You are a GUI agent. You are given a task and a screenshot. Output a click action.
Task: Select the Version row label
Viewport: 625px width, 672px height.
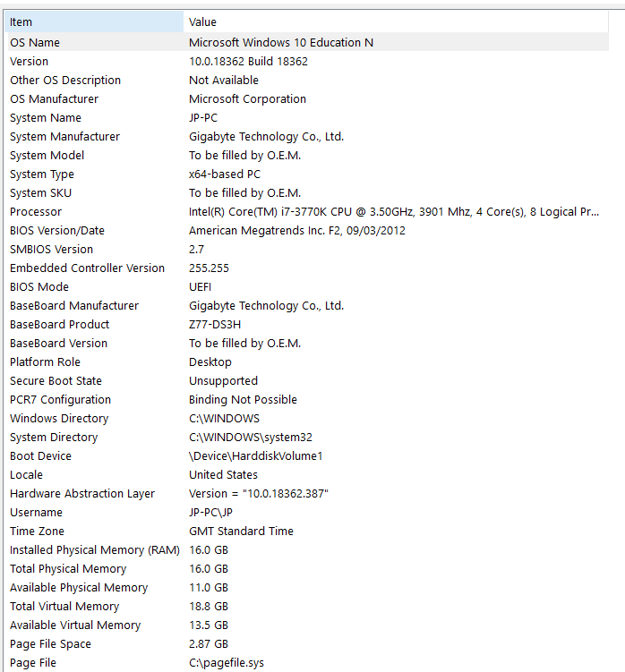click(29, 61)
